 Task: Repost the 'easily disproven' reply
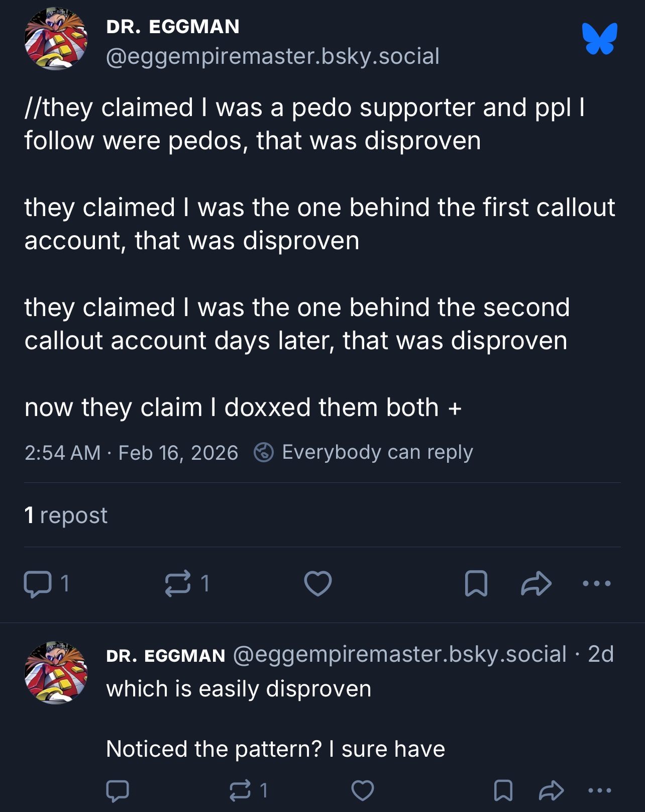pyautogui.click(x=240, y=790)
